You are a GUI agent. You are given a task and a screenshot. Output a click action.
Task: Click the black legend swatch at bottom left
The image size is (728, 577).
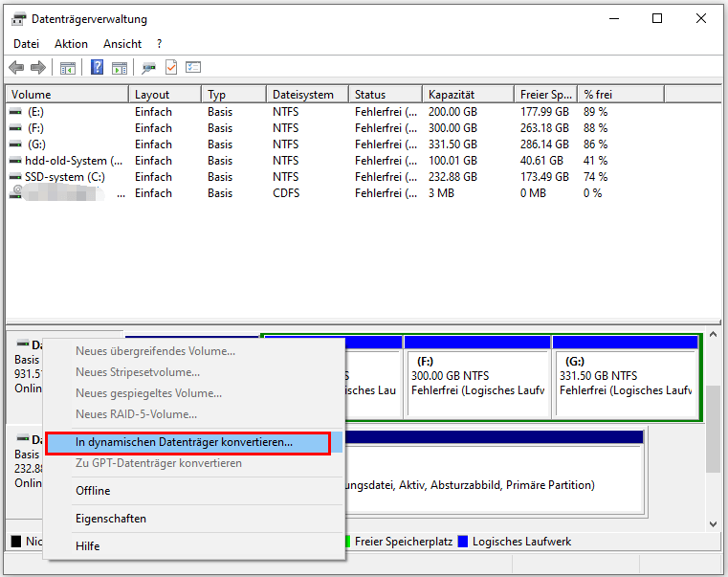pos(16,542)
